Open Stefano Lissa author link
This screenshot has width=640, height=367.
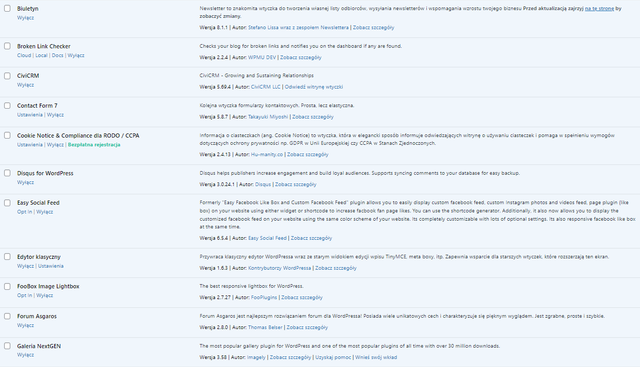pyautogui.click(x=298, y=28)
